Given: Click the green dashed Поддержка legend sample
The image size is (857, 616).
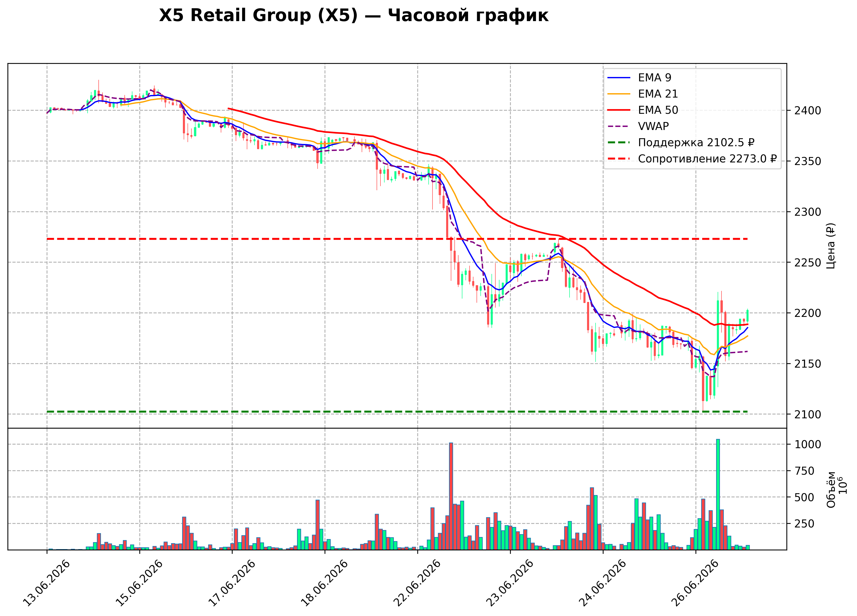Looking at the screenshot, I should (619, 142).
